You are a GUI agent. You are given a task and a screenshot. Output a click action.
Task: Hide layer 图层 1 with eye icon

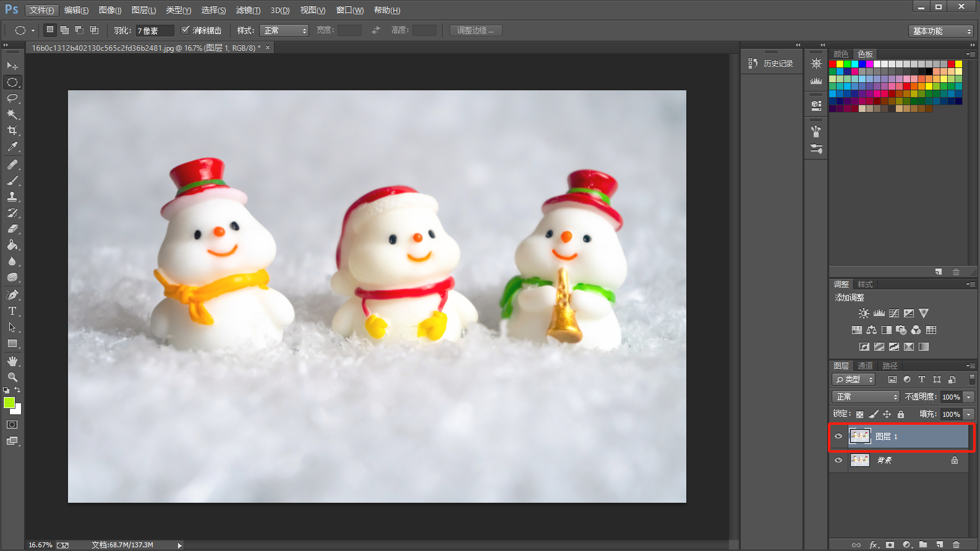point(838,436)
